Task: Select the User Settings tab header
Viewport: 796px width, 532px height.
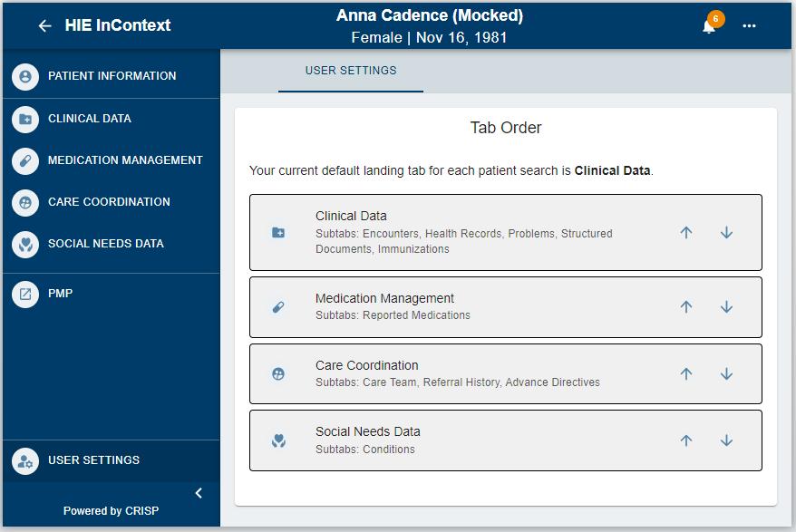Action: [351, 71]
